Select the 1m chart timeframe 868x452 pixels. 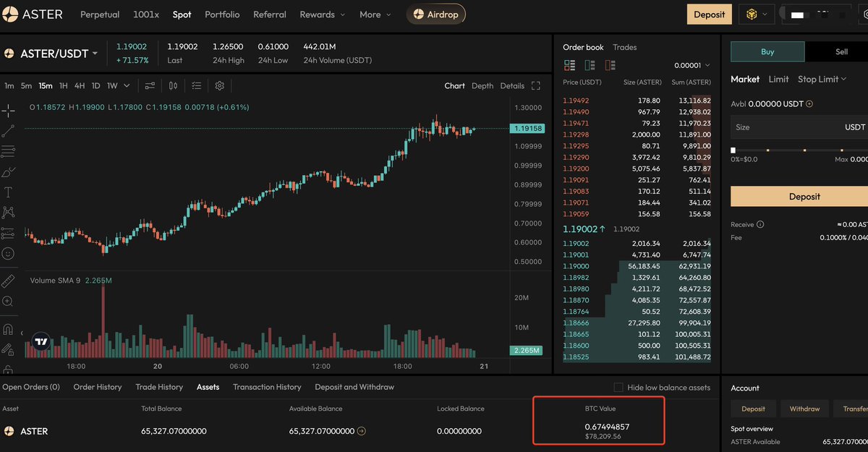tap(9, 85)
